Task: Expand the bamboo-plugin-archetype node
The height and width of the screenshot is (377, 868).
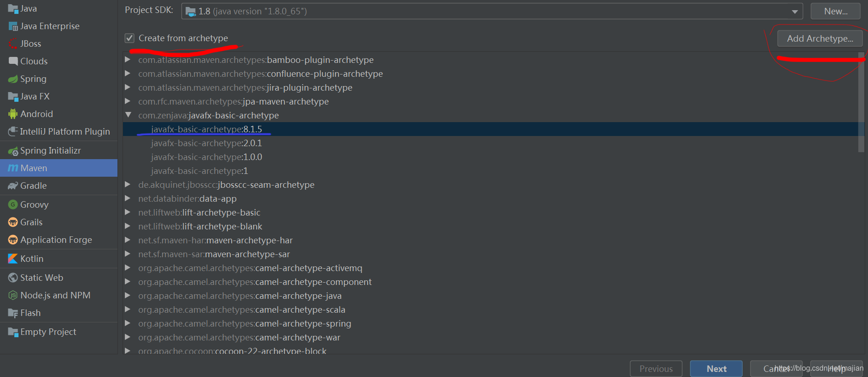Action: point(128,60)
